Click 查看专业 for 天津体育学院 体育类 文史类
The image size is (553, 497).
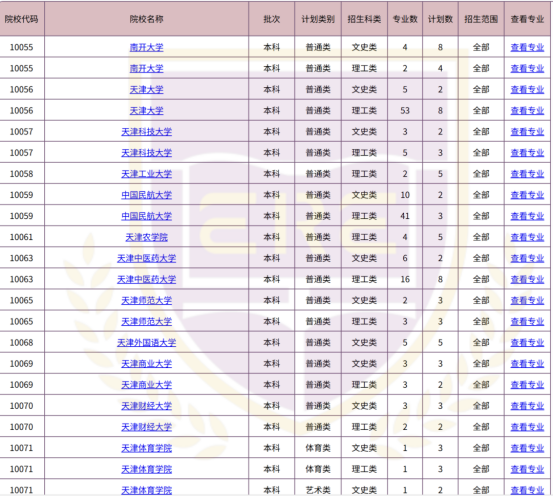point(527,448)
